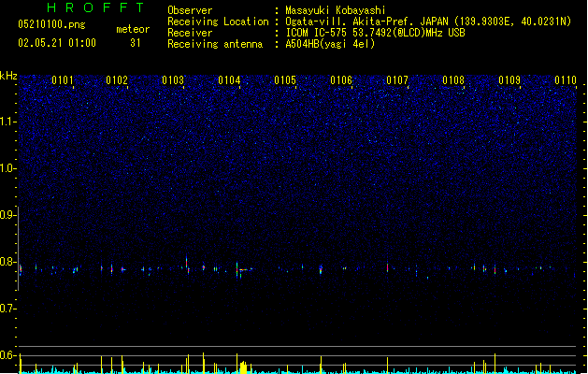Click the Receiver field label
The width and height of the screenshot is (588, 374).
(x=190, y=33)
